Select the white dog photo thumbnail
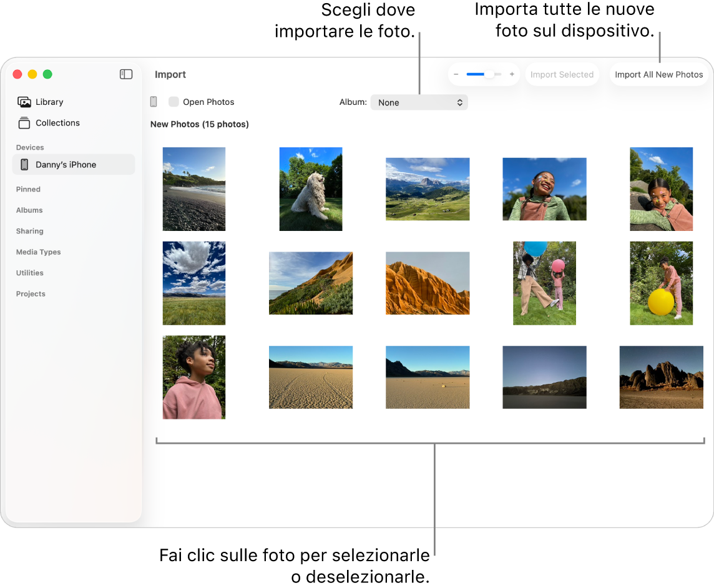This screenshot has height=588, width=714. click(310, 189)
